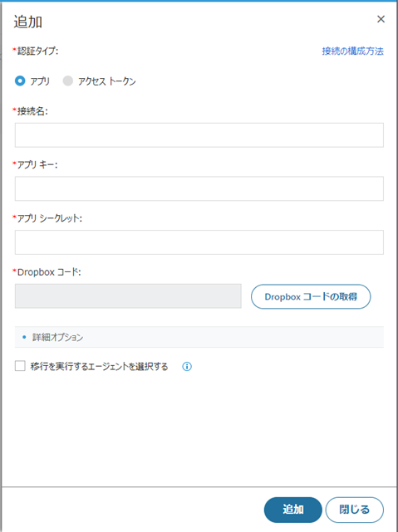Viewport: 398px width, 532px height.
Task: Select the アクセス トークン radio button
Action: click(x=68, y=81)
